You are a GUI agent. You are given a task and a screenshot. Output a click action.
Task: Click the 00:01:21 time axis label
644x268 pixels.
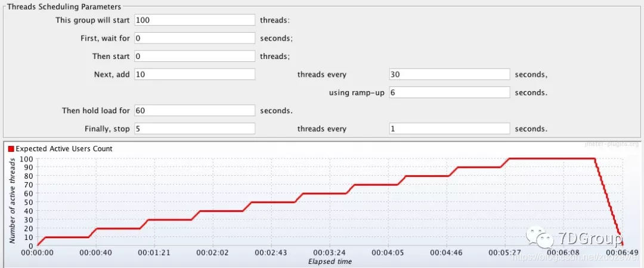coord(154,253)
